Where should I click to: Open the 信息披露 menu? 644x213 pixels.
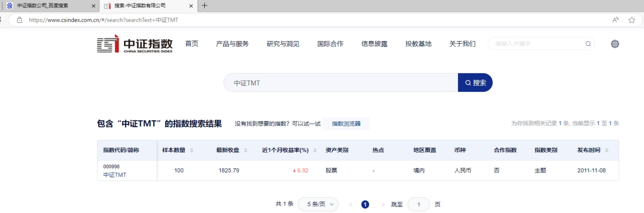pos(374,44)
